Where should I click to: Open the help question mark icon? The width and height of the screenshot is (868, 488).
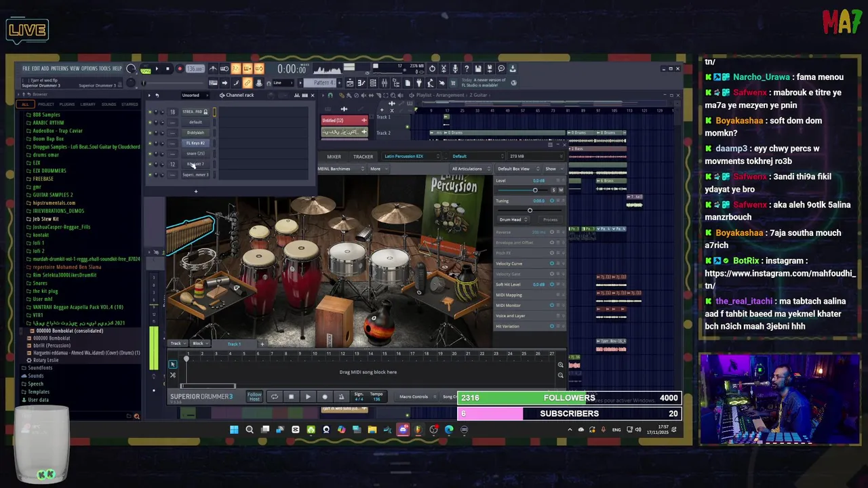(467, 68)
